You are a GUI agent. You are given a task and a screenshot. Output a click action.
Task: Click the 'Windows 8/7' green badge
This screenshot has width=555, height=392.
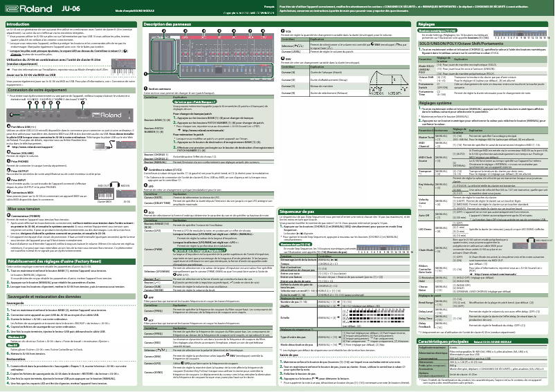click(x=16, y=337)
